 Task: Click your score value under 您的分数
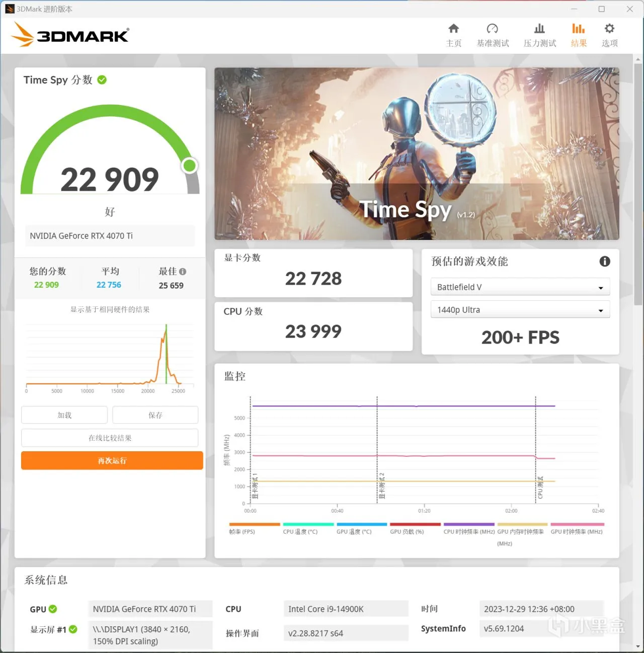pos(46,285)
